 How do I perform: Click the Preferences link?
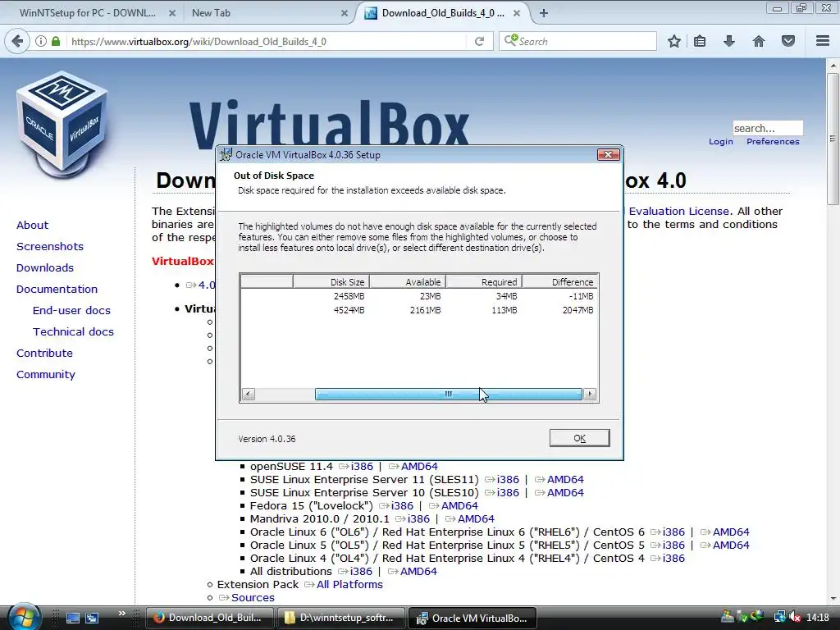(773, 141)
